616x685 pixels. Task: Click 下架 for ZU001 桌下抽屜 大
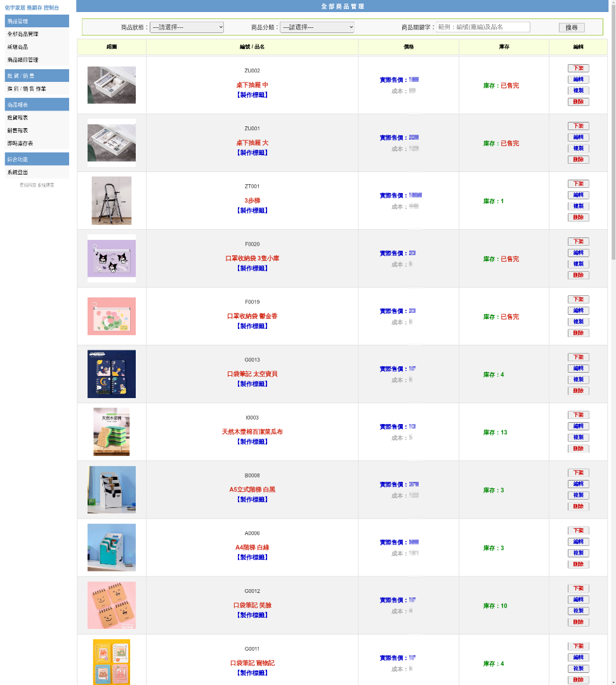click(x=579, y=126)
